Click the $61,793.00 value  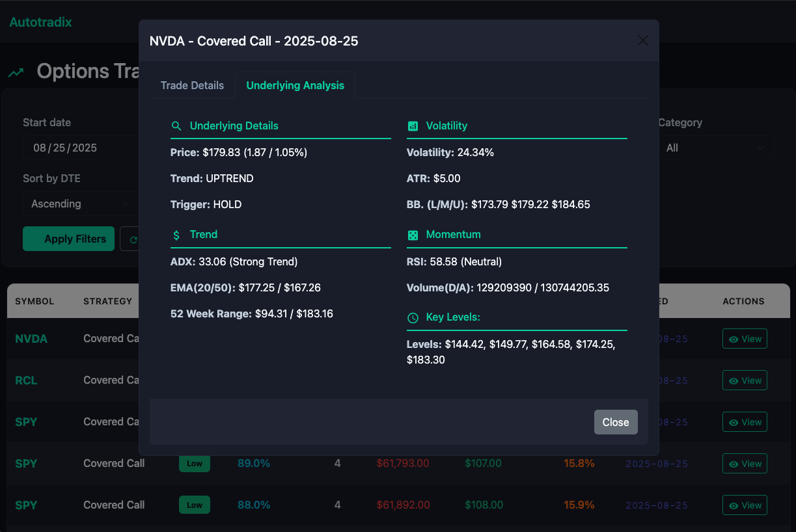click(403, 464)
